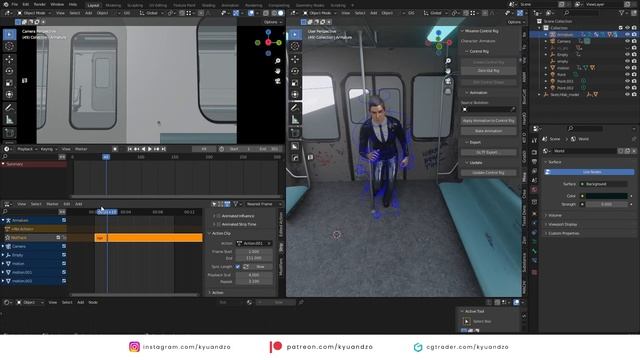The height and width of the screenshot is (360, 640).
Task: Switch to the Layout workspace tab
Action: point(93,5)
